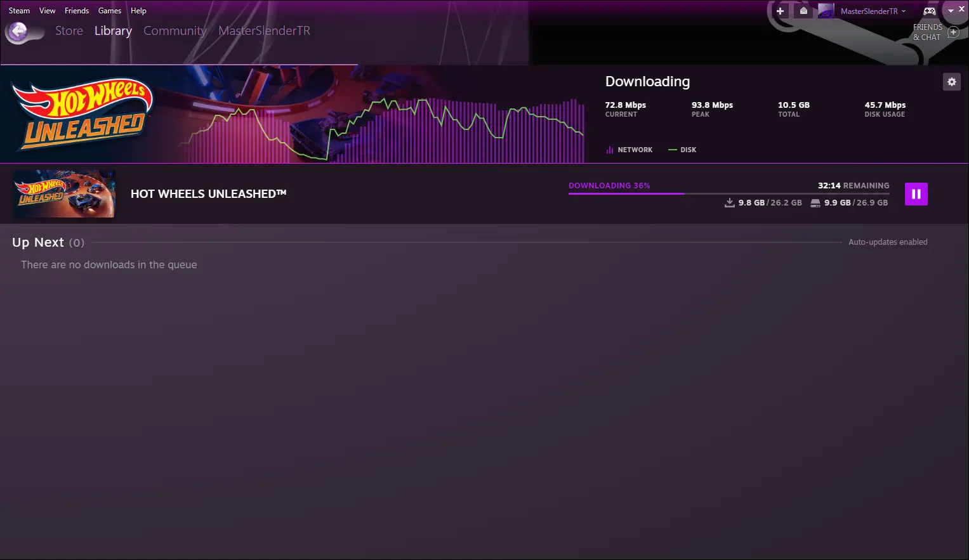The width and height of the screenshot is (969, 560).
Task: Click the 72.8 Mbps current speed value
Action: (x=625, y=105)
